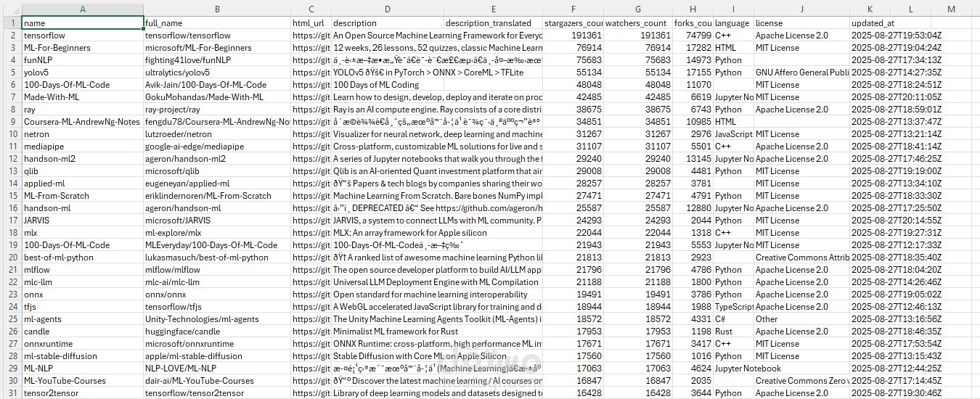Select the 'Coursera-ML-AndrewNg-Notes' name cell
The height and width of the screenshot is (399, 980).
[x=83, y=122]
